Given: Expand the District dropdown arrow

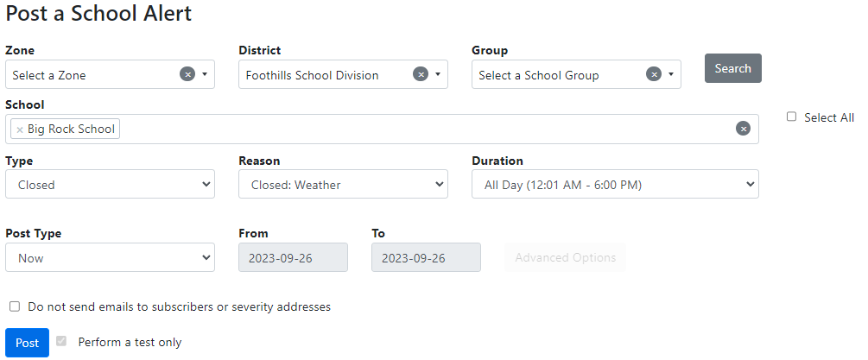Looking at the screenshot, I should pyautogui.click(x=438, y=74).
